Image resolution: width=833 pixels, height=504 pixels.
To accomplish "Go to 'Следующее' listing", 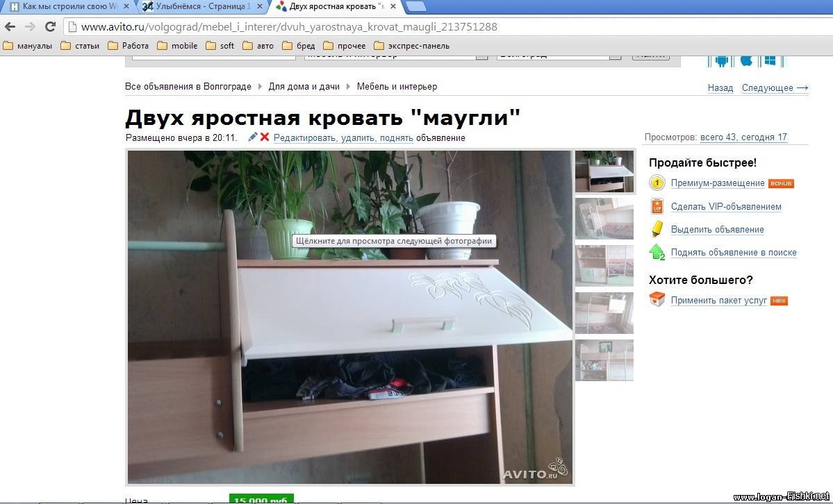I will coord(775,88).
